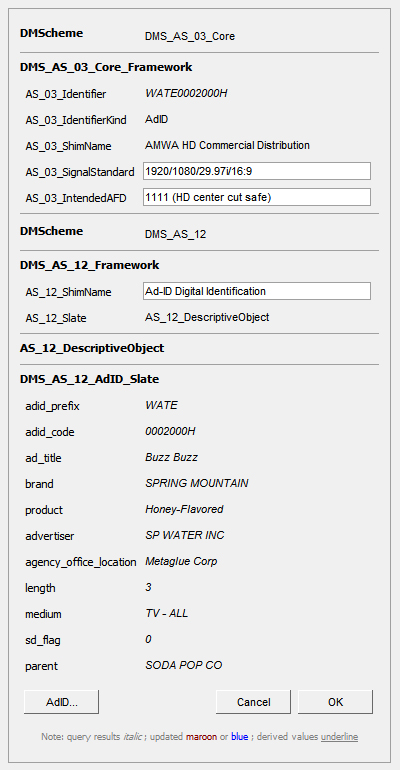The image size is (400, 770).
Task: Edit the AS_03_IntendedAFD field
Action: coord(257,197)
